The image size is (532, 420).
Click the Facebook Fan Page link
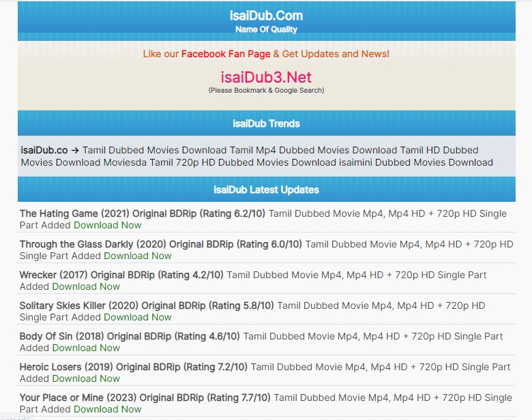226,54
